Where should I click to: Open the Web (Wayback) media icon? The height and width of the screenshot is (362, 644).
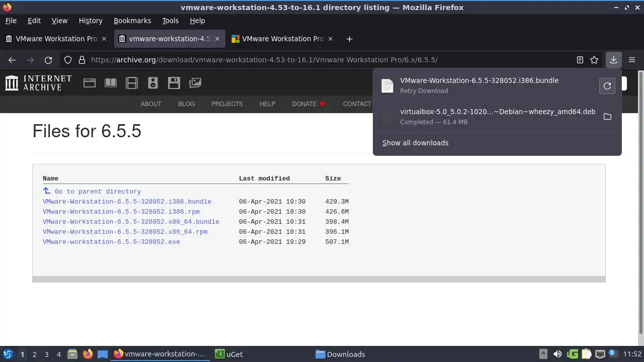[x=90, y=83]
